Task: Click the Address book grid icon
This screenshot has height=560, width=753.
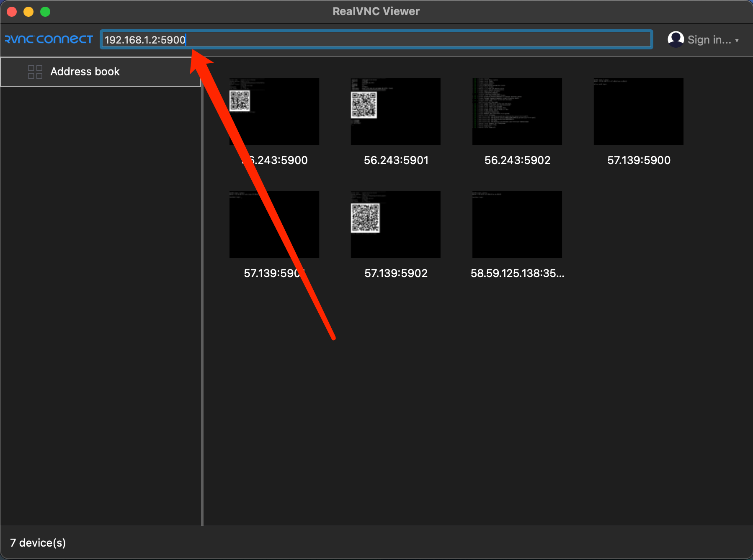Action: (35, 72)
